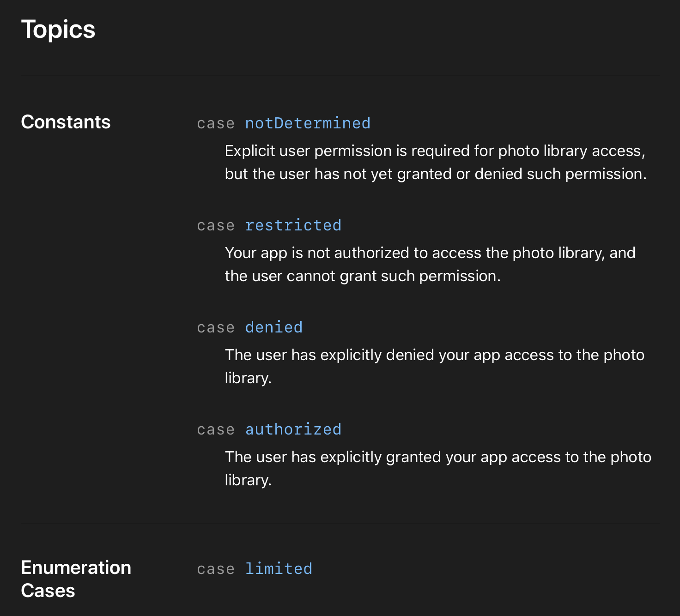The height and width of the screenshot is (616, 680).
Task: Click the description text under restricted
Action: pos(430,265)
